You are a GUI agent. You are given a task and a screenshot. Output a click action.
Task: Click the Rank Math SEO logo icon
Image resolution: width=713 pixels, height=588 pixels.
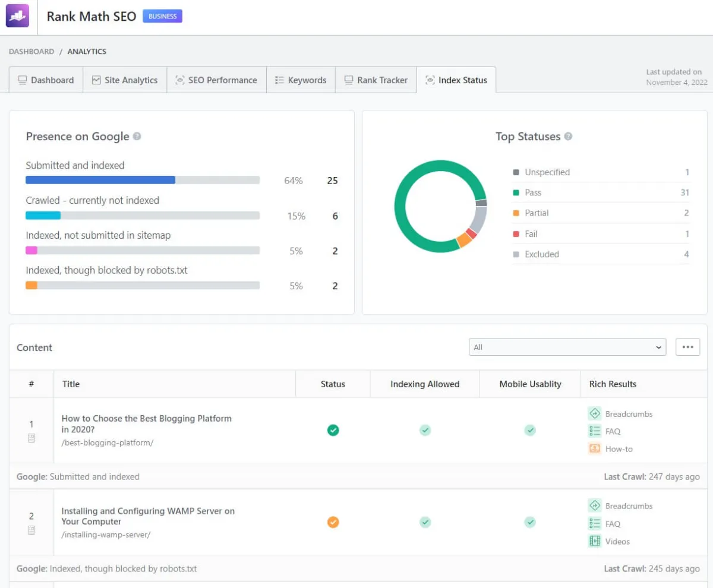[17, 17]
